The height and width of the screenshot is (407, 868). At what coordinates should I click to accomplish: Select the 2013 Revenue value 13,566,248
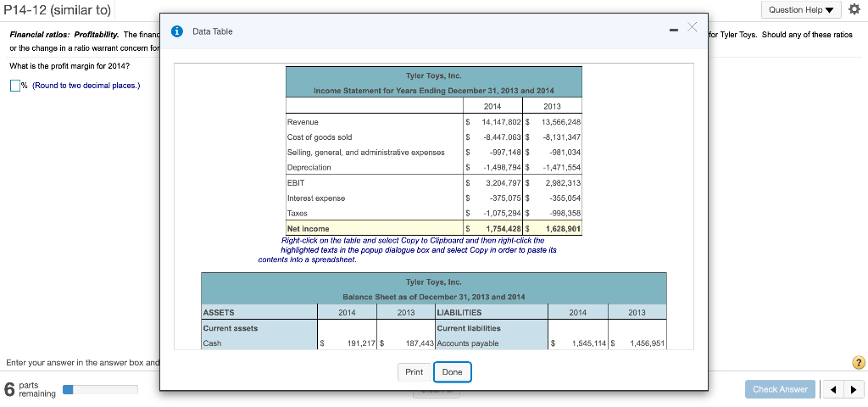pos(561,122)
